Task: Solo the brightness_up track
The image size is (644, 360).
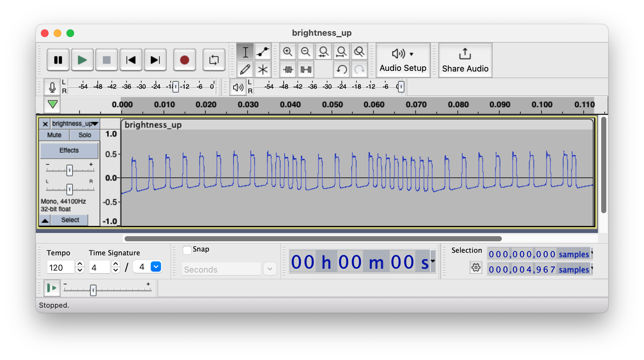Action: pos(85,135)
